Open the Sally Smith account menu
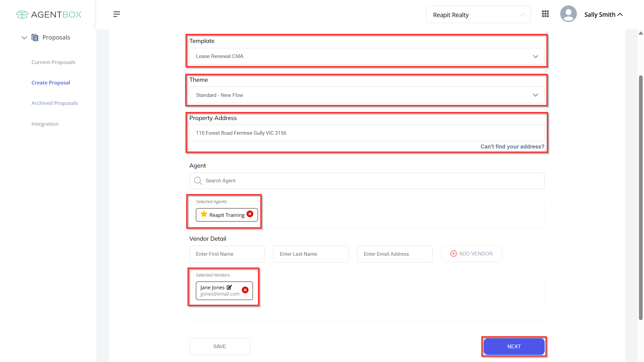 pyautogui.click(x=603, y=14)
